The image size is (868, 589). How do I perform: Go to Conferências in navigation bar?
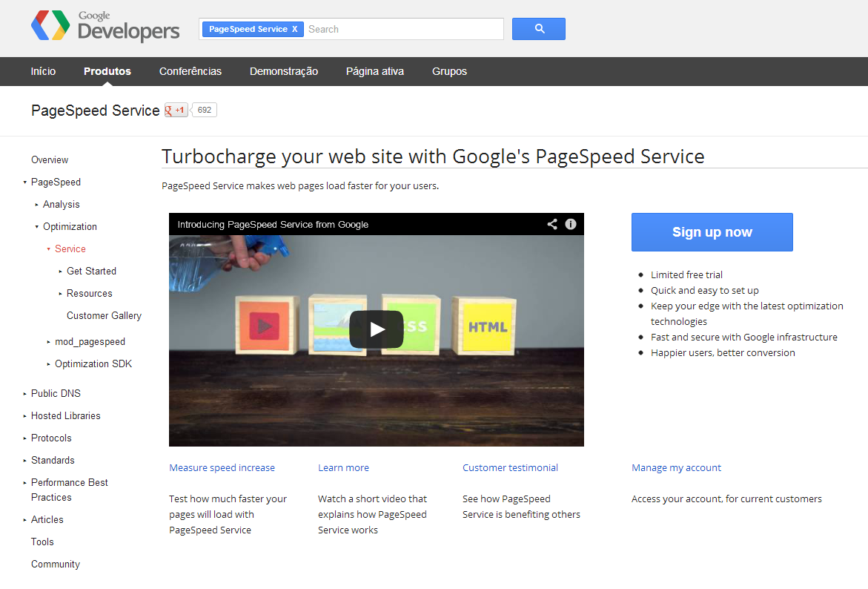191,71
